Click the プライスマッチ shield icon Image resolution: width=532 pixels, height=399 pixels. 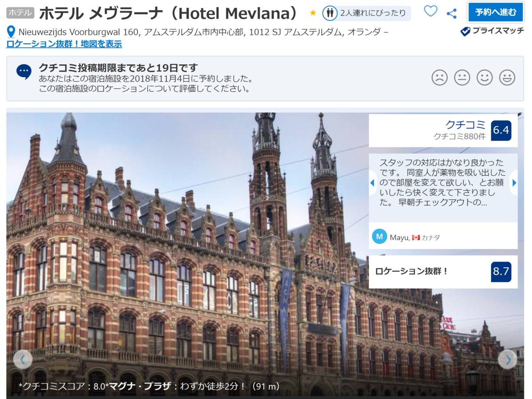465,31
